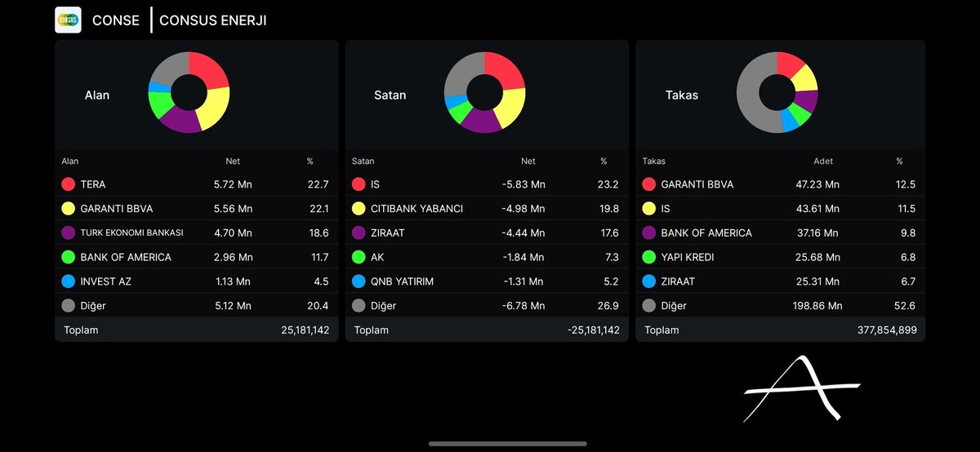Select the Net column header in Alan table

233,162
